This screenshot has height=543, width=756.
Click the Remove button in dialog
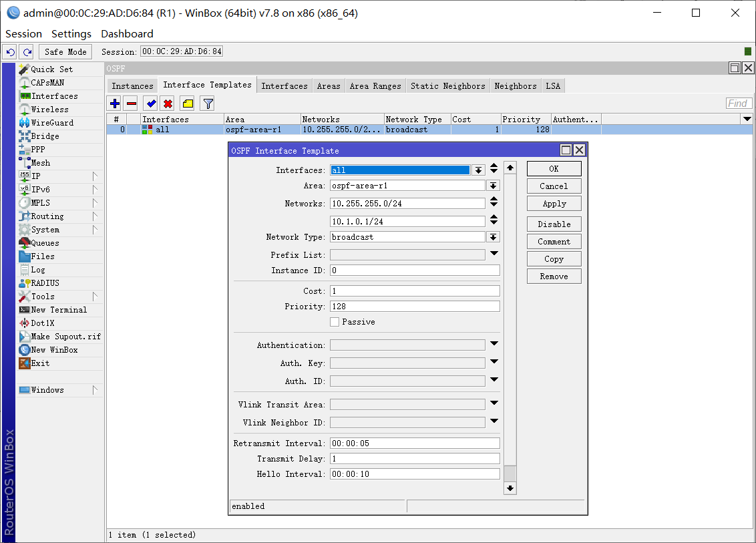coord(554,277)
